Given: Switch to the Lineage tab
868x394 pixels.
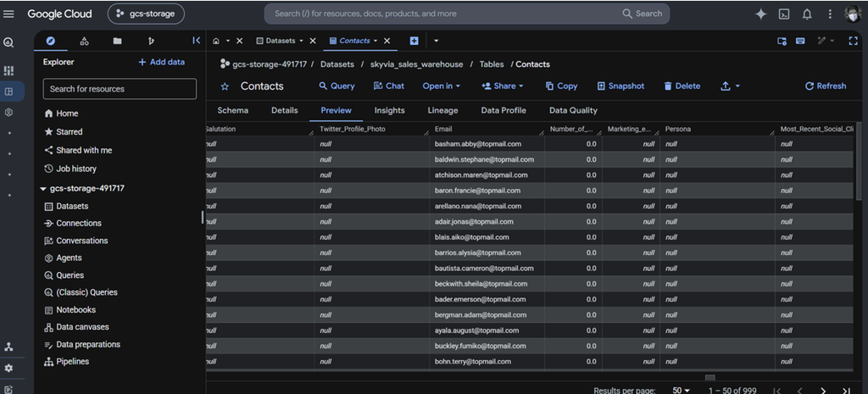Looking at the screenshot, I should (x=442, y=111).
